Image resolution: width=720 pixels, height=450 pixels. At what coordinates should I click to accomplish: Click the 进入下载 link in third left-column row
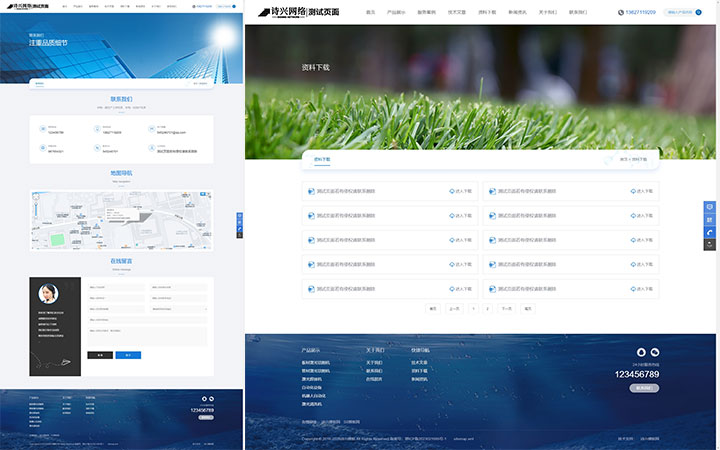pos(461,240)
